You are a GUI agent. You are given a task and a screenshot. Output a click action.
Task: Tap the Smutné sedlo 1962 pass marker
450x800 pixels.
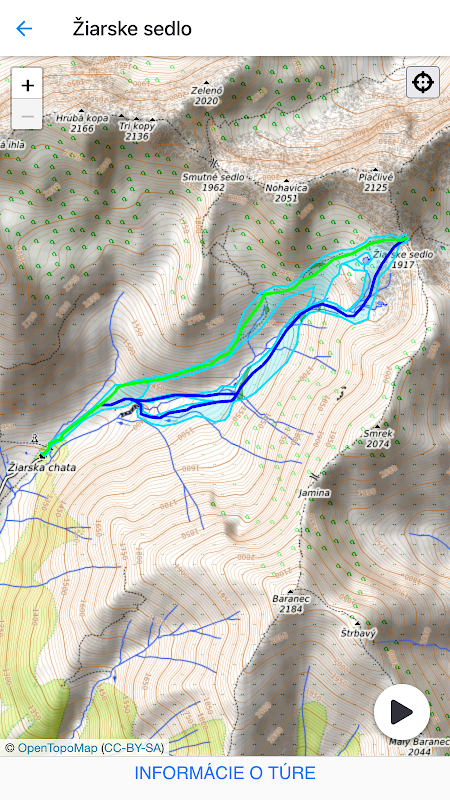coord(213,179)
